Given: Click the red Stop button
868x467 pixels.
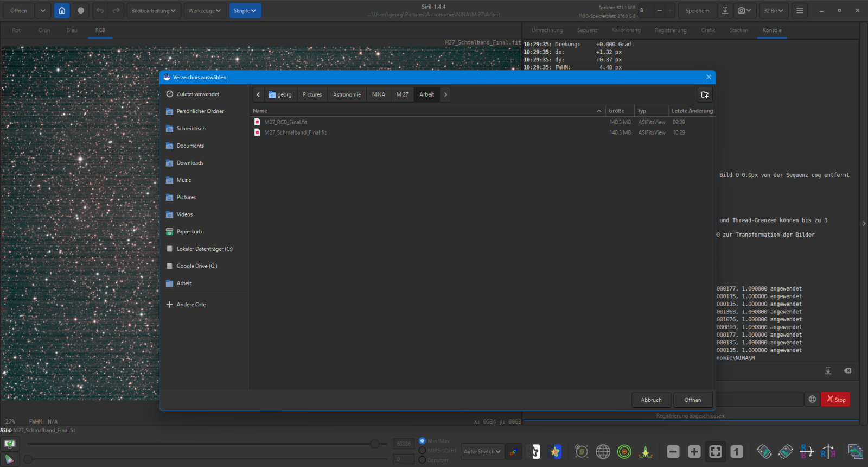Looking at the screenshot, I should (x=835, y=399).
